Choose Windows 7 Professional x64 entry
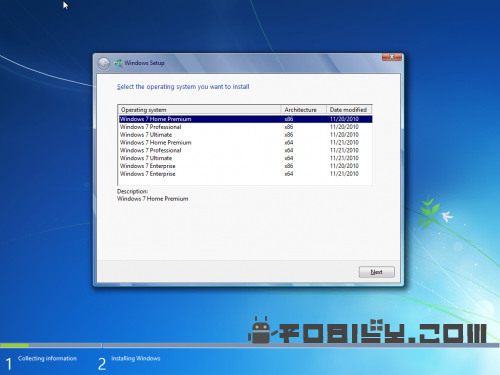This screenshot has width=500, height=375. click(245, 150)
